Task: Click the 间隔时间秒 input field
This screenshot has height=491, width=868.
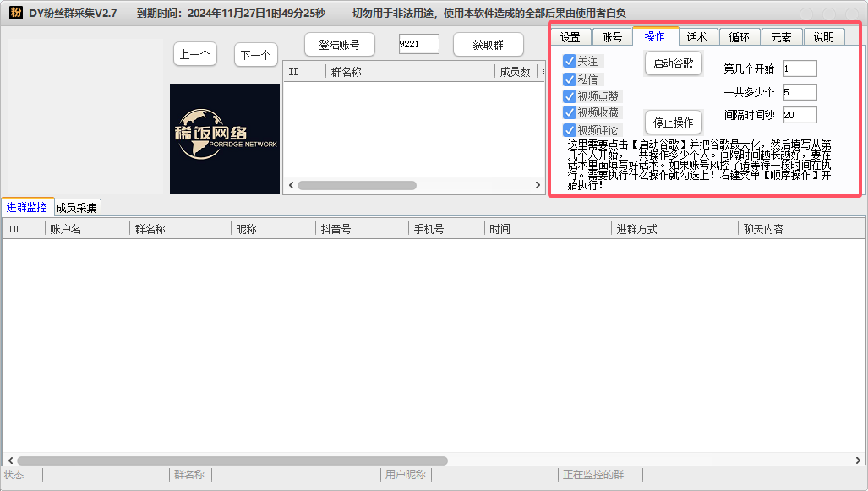Action: (x=800, y=114)
